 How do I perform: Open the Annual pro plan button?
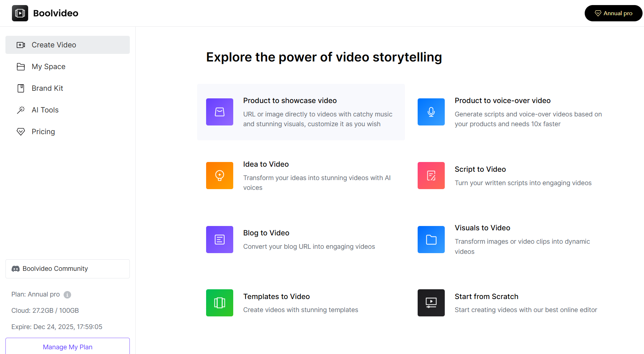click(613, 13)
